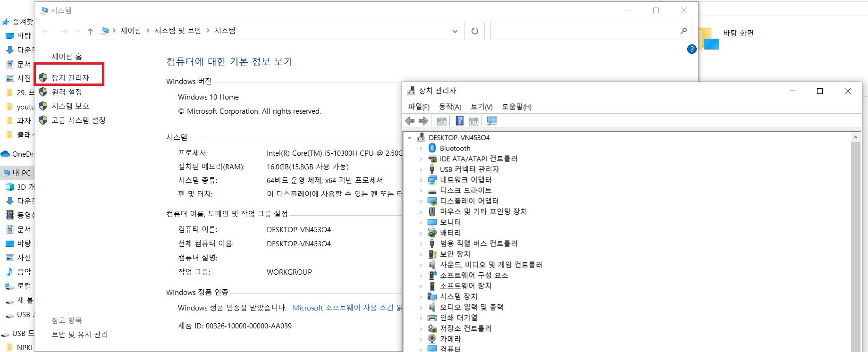Viewport: 868px width, 352px height.
Task: Click the Back arrow in Device Manager toolbar
Action: [410, 121]
